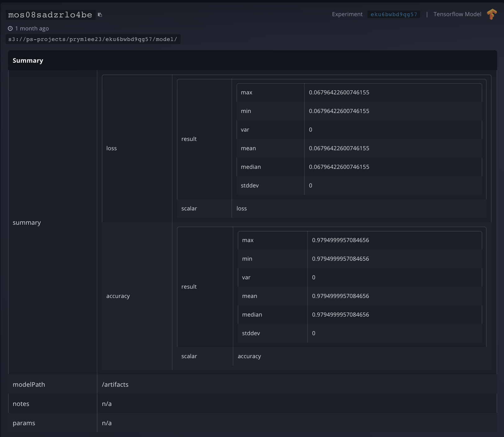The width and height of the screenshot is (504, 437).
Task: Select the accuracy var value 0
Action: (x=314, y=277)
